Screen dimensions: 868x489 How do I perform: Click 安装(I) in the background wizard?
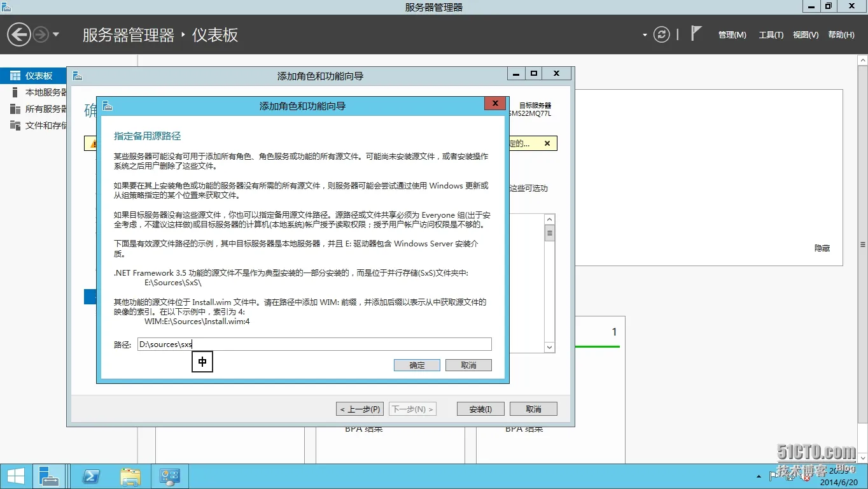480,409
